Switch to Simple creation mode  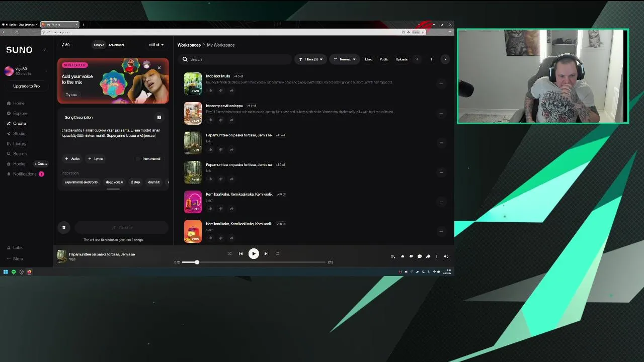click(x=99, y=45)
